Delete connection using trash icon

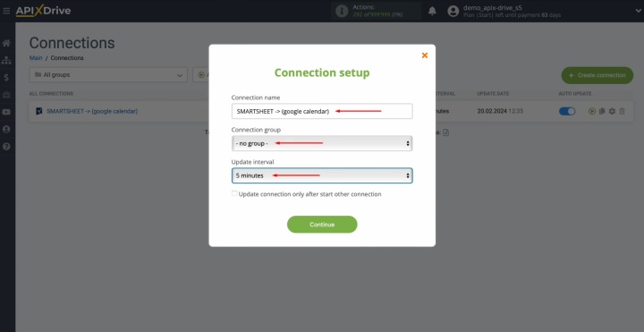click(622, 111)
